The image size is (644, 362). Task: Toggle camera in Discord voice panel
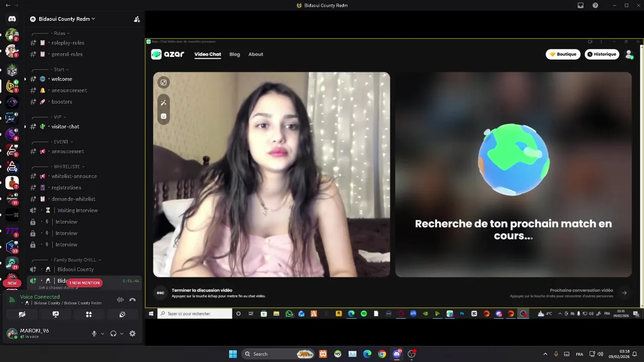(x=22, y=314)
